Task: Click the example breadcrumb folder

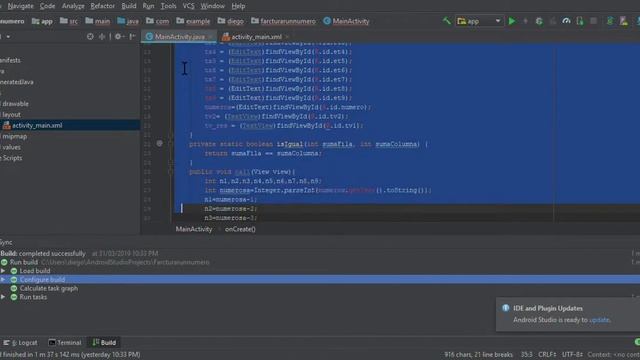Action: (x=193, y=21)
